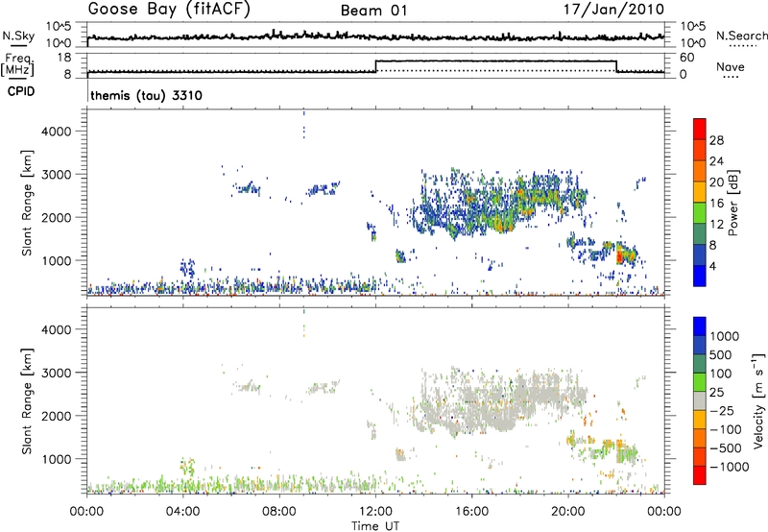This screenshot has width=768, height=532.
Task: Click the '-100' velocity colorbar label
Action: 726,429
